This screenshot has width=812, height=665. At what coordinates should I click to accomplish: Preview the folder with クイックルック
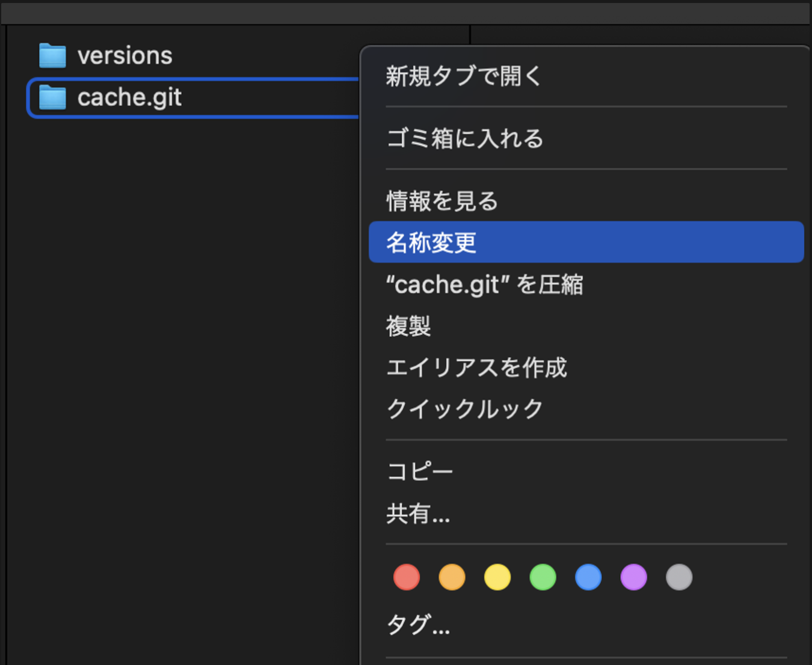tap(464, 409)
